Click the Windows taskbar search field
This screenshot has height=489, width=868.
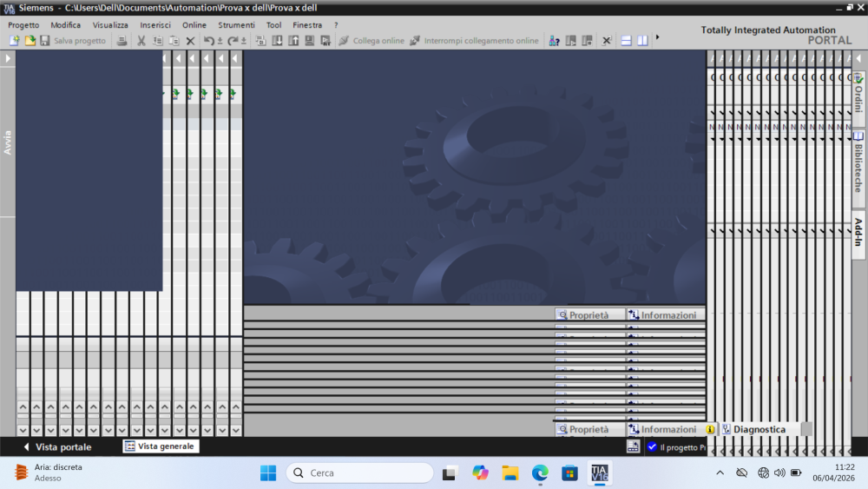[359, 472]
